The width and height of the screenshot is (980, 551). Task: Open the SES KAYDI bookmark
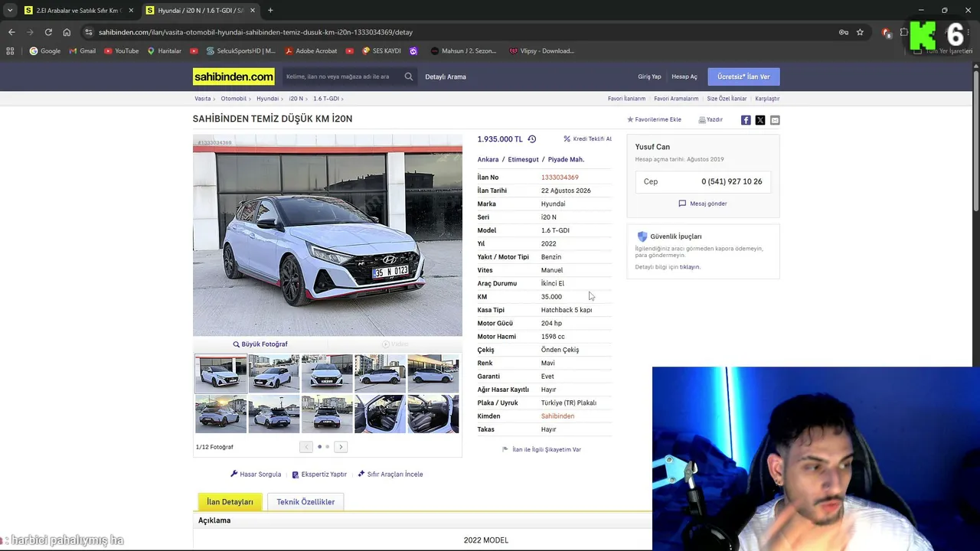click(381, 51)
